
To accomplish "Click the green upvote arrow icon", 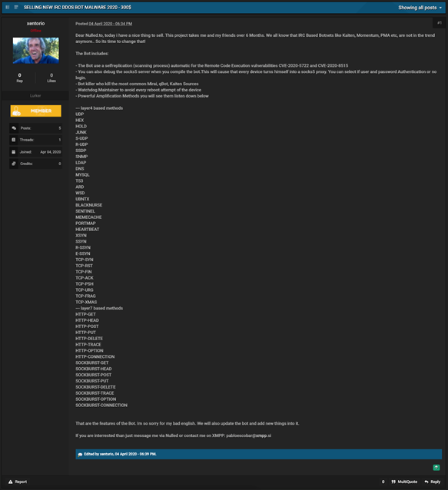I will tap(436, 468).
